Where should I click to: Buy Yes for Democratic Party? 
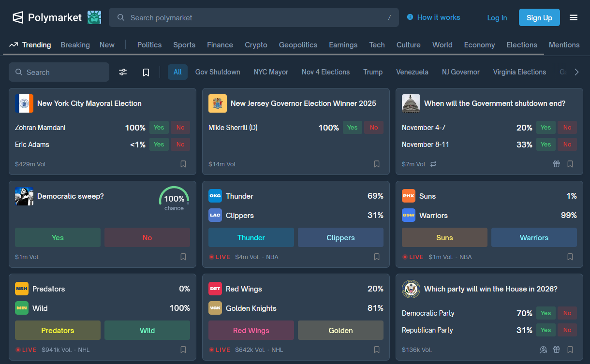coord(546,313)
